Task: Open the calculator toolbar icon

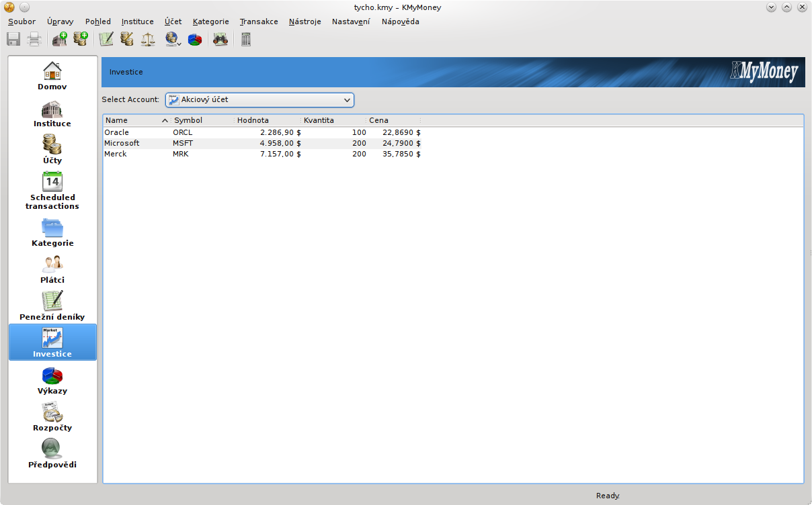Action: [245, 39]
